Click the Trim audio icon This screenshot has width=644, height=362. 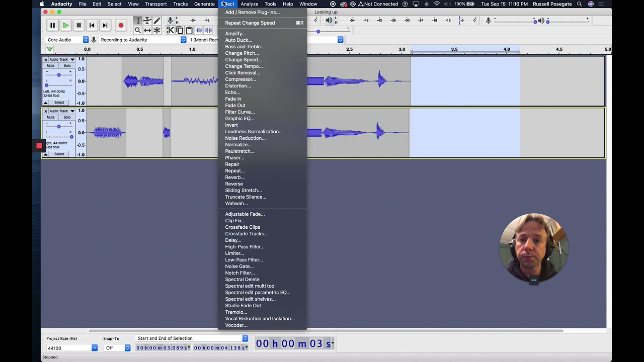coord(199,30)
